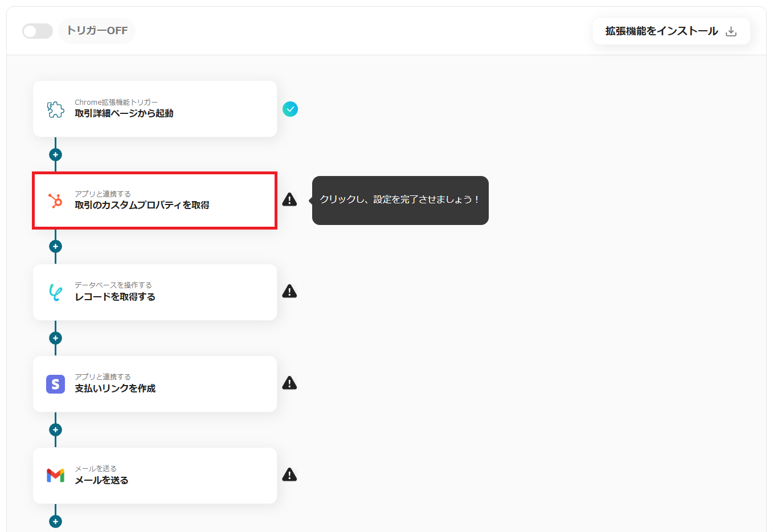Add step below 取引詳細ページから起動 card
This screenshot has height=532, width=773.
tap(55, 154)
